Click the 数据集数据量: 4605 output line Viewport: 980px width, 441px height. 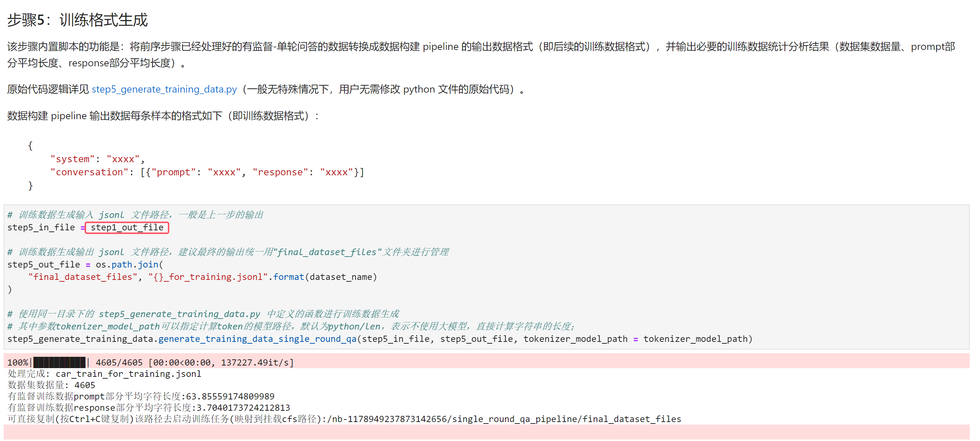pos(51,385)
